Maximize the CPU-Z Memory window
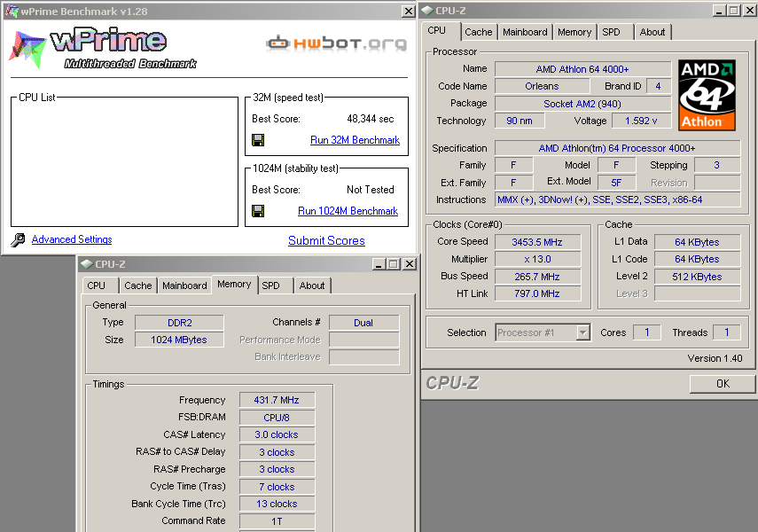The image size is (758, 532). click(x=394, y=264)
